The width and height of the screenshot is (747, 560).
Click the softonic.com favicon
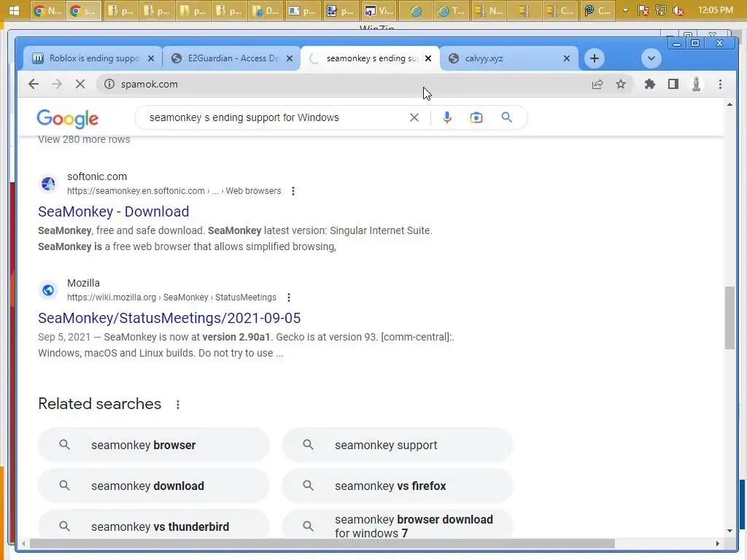click(48, 184)
